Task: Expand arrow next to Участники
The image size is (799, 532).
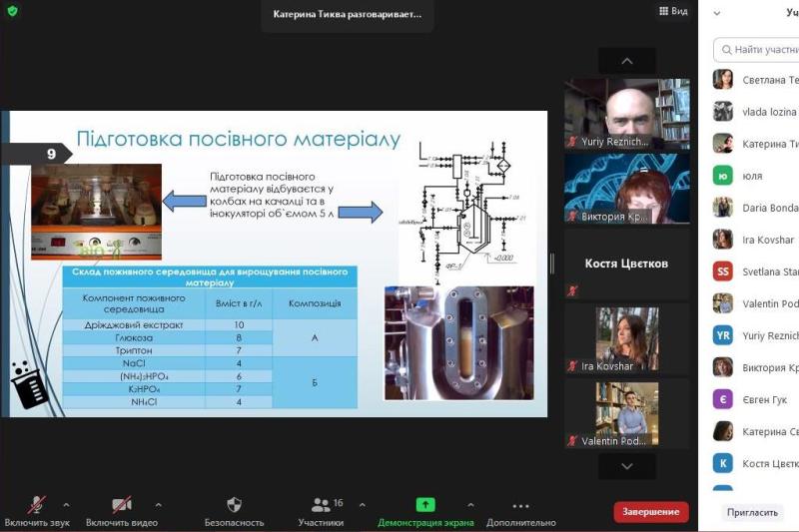Action: pyautogui.click(x=363, y=505)
